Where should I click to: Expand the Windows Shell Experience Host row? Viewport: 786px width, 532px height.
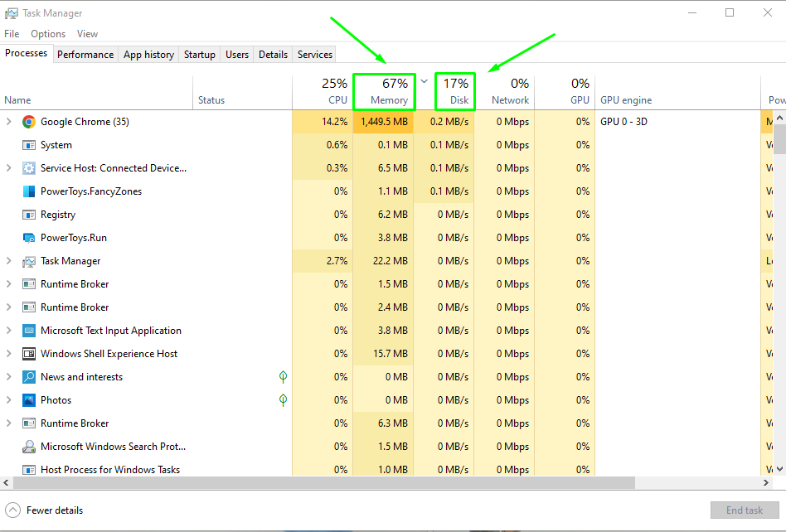pos(8,354)
